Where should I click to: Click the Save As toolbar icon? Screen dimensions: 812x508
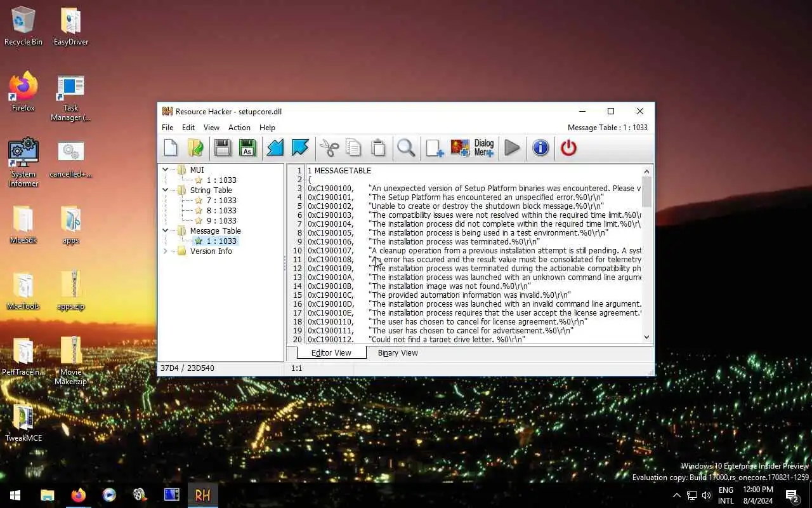248,148
